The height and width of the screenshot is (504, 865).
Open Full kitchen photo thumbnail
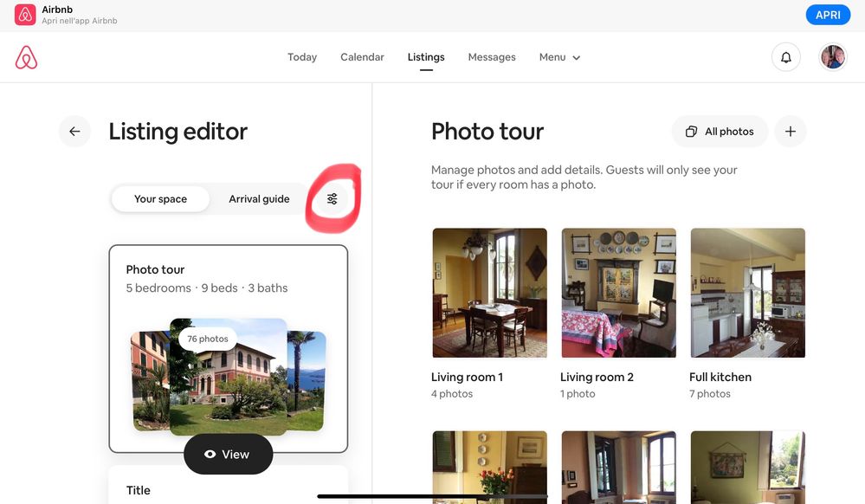[747, 293]
